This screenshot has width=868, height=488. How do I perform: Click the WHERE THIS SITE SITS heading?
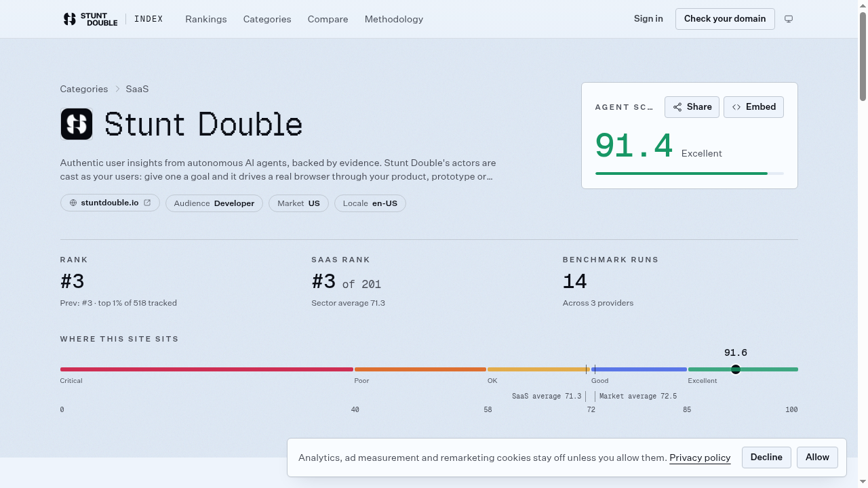(119, 339)
